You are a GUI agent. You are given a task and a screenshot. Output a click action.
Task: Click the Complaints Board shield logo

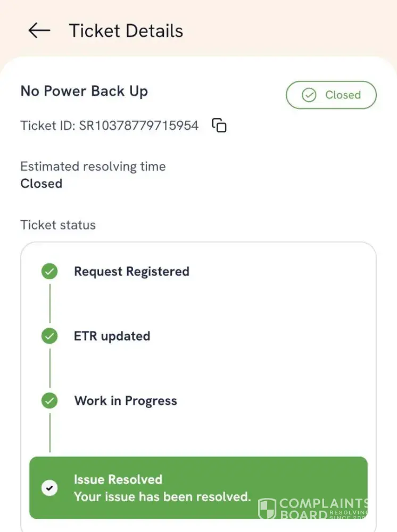click(x=267, y=509)
